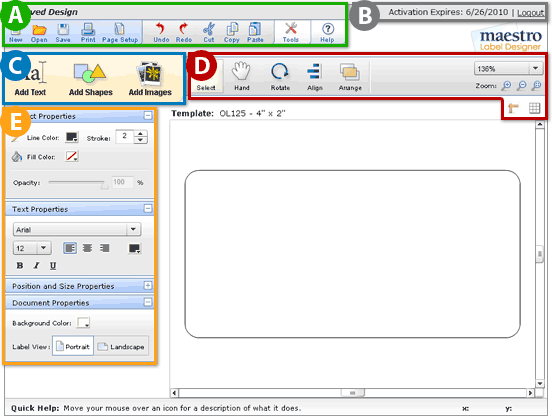Choose the Hand pan tool
552x416 pixels.
[242, 76]
